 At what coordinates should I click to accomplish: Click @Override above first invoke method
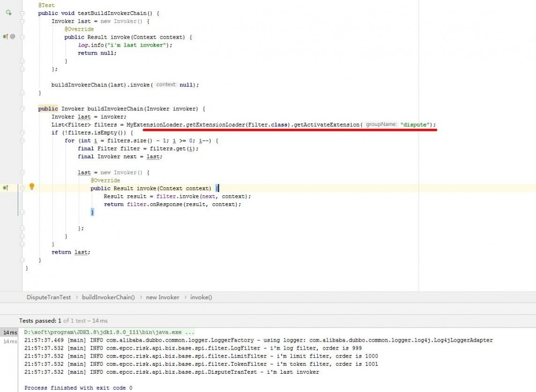79,29
